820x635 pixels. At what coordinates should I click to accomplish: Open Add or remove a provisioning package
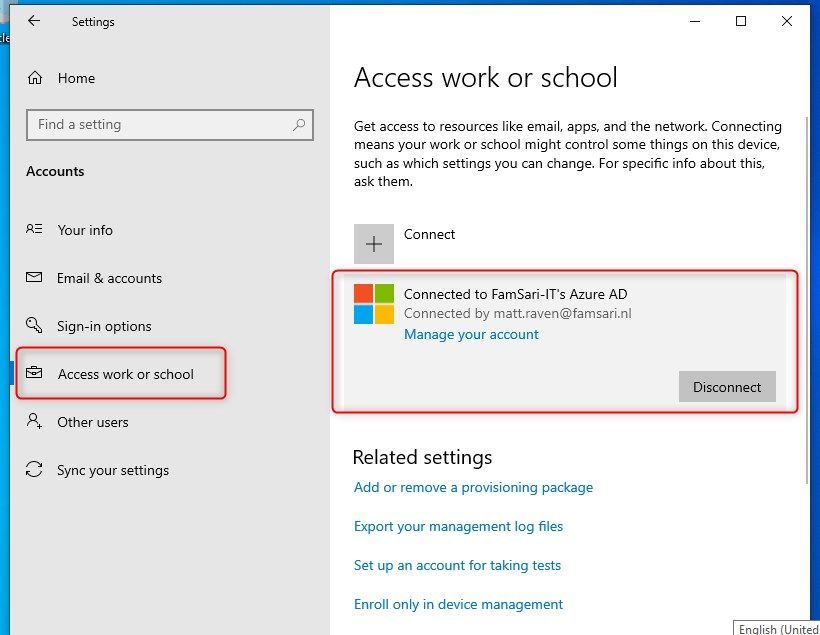(x=473, y=487)
